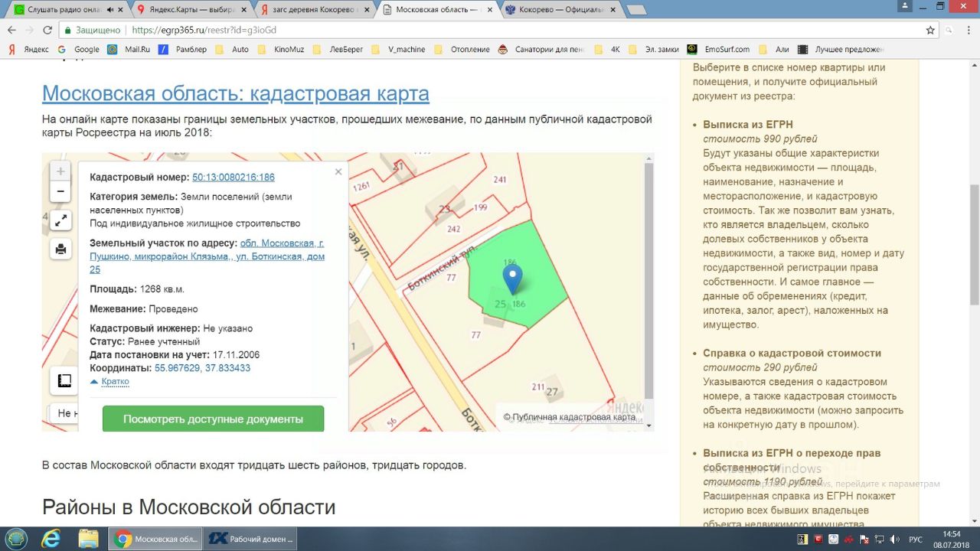
Task: Open a new browser tab
Action: [635, 9]
